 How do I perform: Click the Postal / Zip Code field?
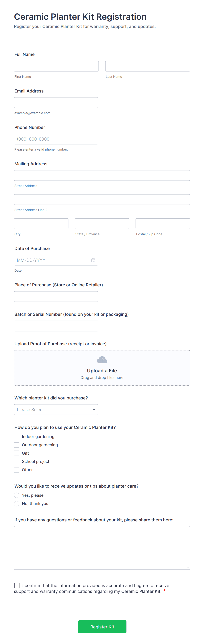pos(163,224)
